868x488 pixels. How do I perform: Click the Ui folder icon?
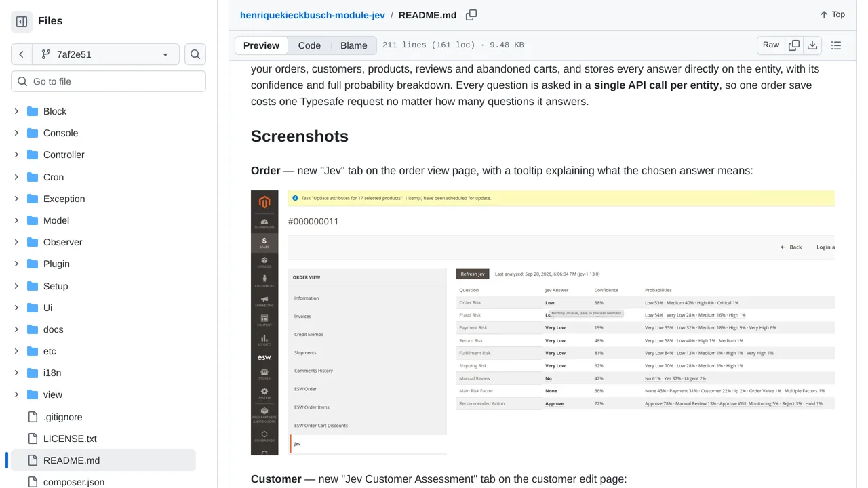coord(33,308)
